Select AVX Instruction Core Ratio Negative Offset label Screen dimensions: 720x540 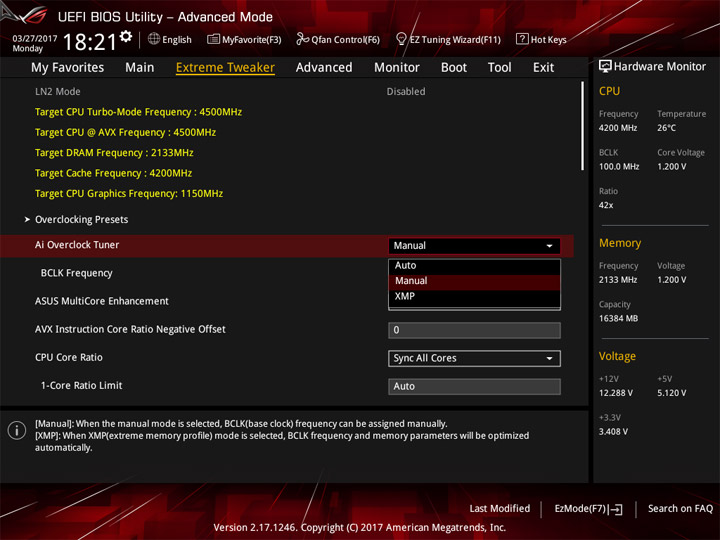pyautogui.click(x=130, y=329)
